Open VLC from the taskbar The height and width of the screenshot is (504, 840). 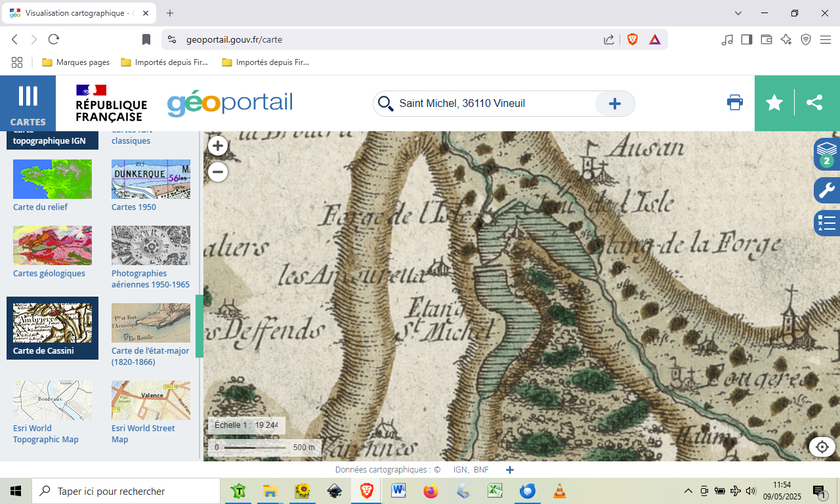559,491
